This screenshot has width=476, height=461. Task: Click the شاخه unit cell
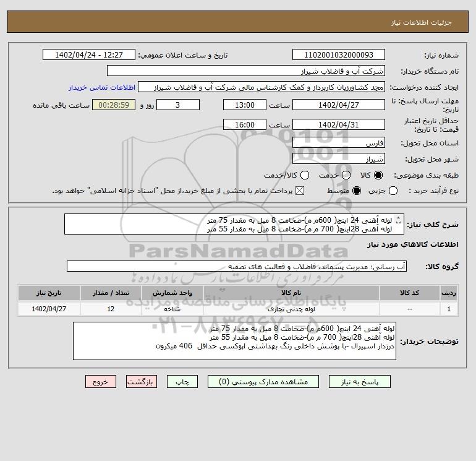point(172,309)
